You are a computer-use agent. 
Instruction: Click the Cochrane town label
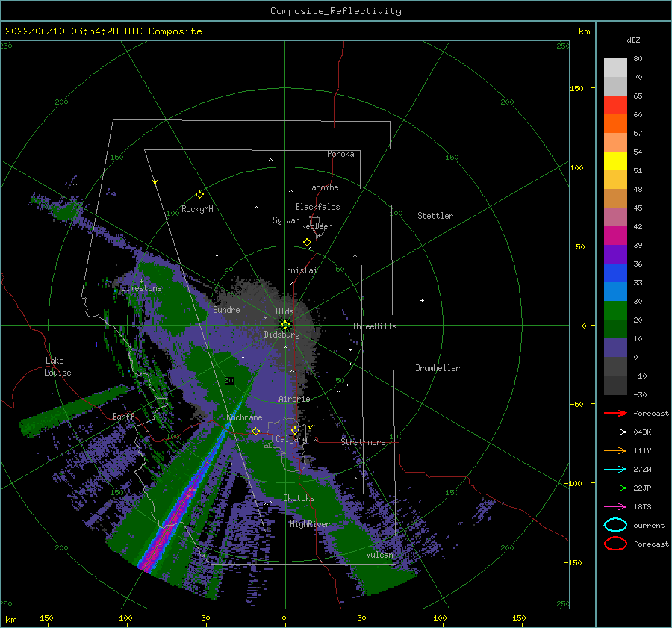[x=244, y=417]
